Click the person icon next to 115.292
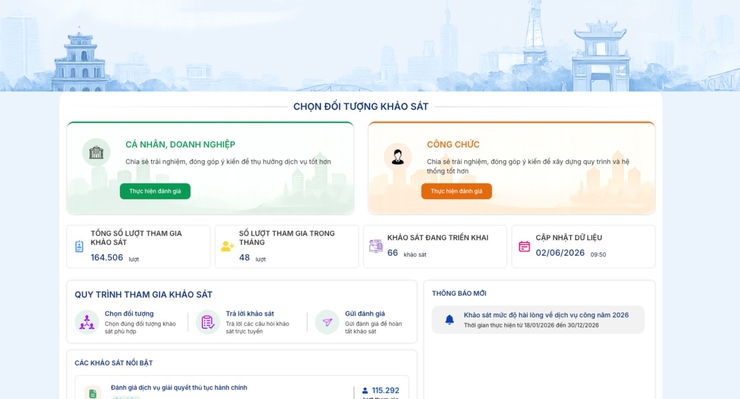The image size is (740, 399). (365, 391)
